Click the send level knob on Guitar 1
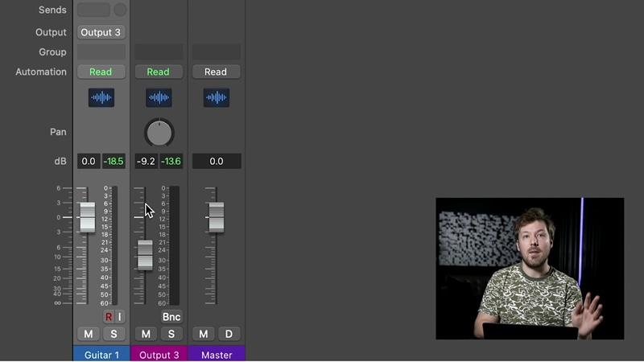 pos(120,10)
